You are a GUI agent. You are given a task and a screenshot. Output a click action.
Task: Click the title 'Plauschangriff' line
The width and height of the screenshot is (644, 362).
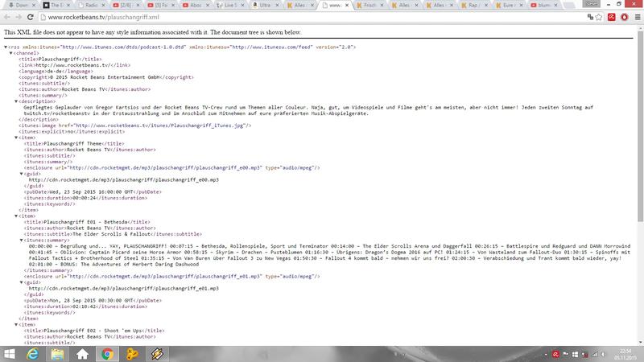pos(60,59)
